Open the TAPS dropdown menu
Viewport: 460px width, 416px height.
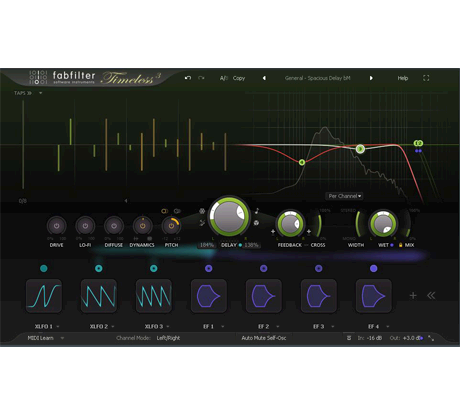(28, 93)
